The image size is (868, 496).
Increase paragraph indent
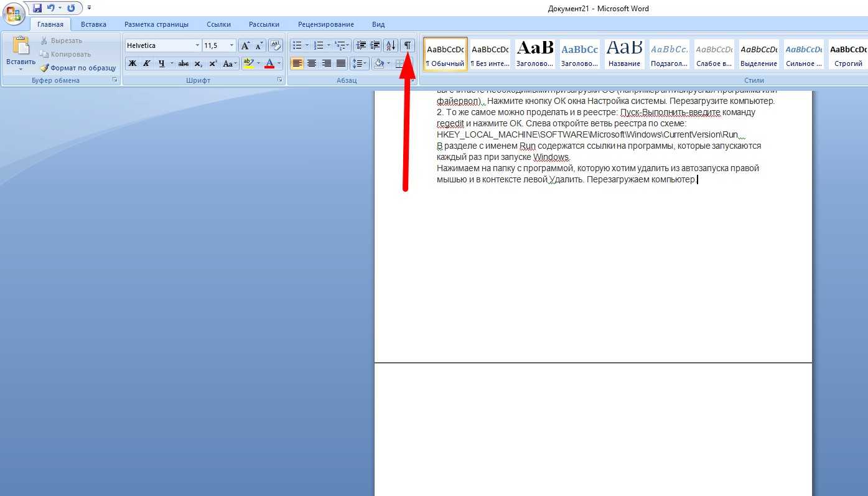click(375, 45)
